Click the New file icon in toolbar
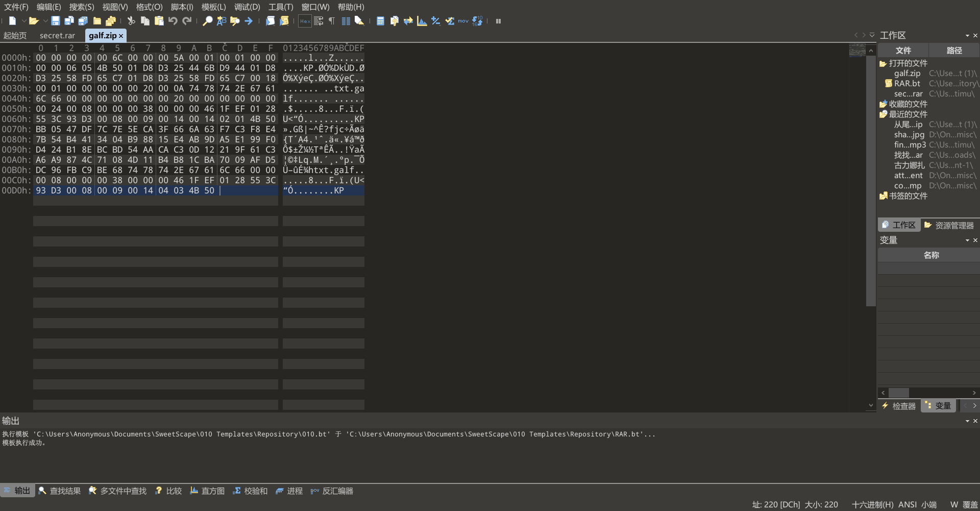Image resolution: width=980 pixels, height=511 pixels. click(x=13, y=21)
